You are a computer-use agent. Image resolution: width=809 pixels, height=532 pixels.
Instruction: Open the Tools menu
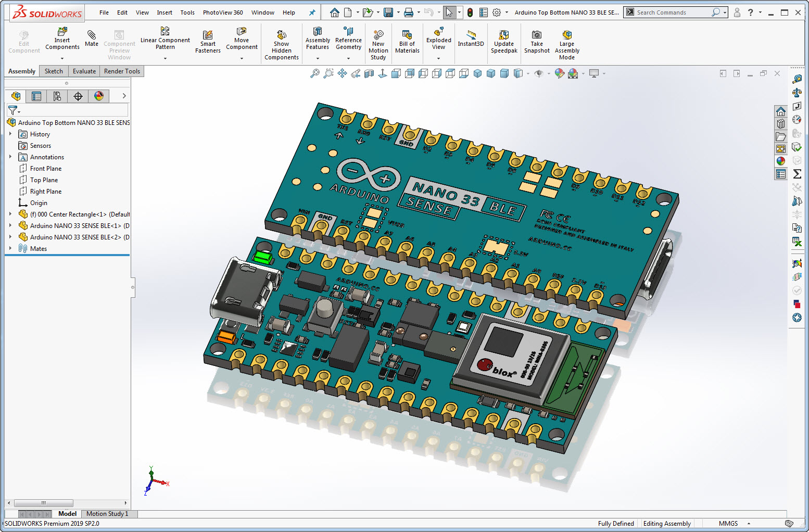tap(187, 12)
